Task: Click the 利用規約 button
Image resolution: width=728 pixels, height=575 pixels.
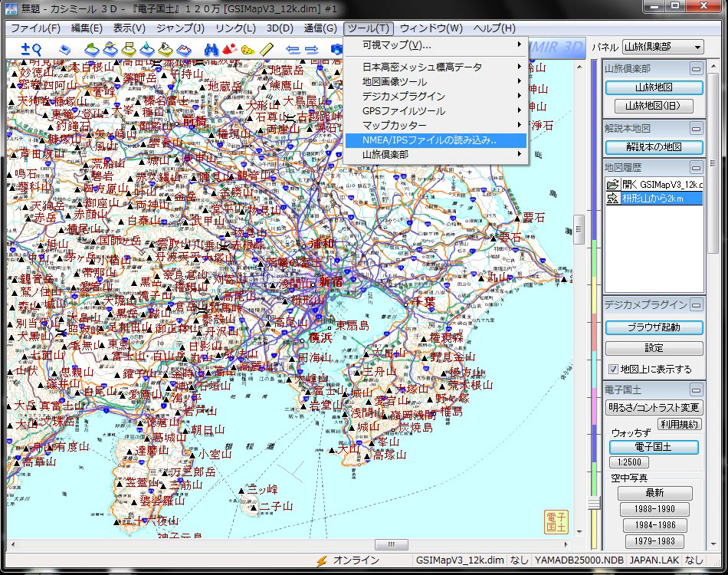Action: point(680,424)
